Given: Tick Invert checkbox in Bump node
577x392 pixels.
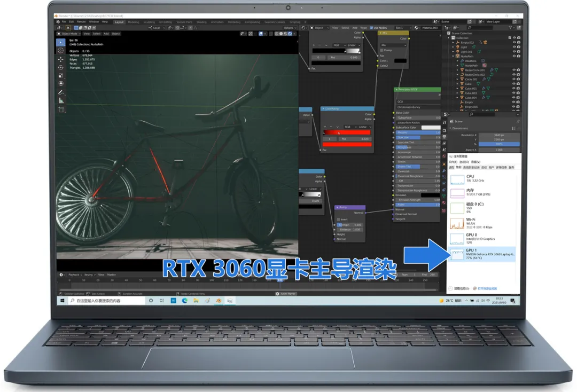Looking at the screenshot, I should (338, 219).
